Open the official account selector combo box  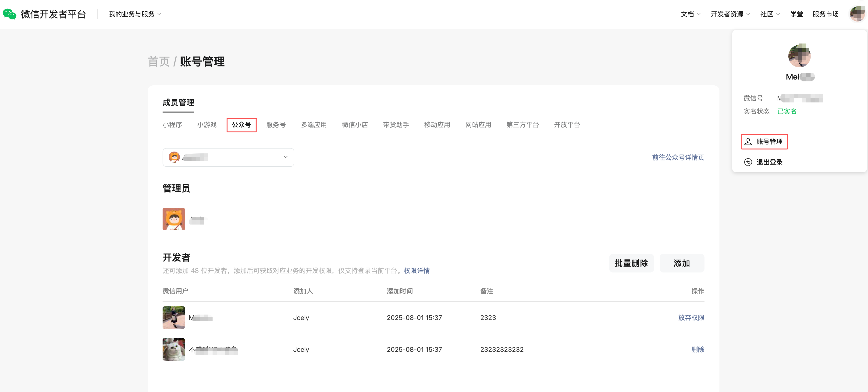pyautogui.click(x=228, y=157)
